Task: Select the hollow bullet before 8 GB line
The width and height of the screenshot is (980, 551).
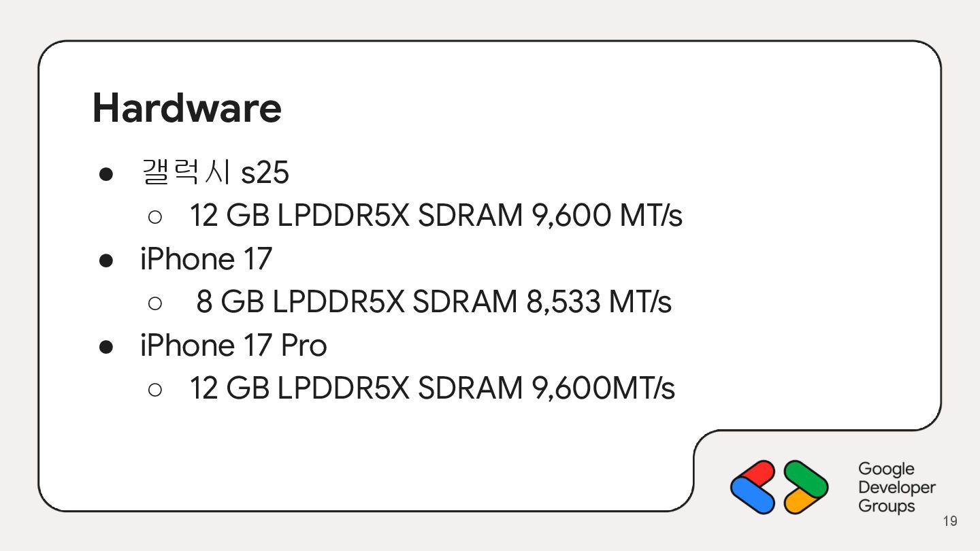Action: [154, 303]
